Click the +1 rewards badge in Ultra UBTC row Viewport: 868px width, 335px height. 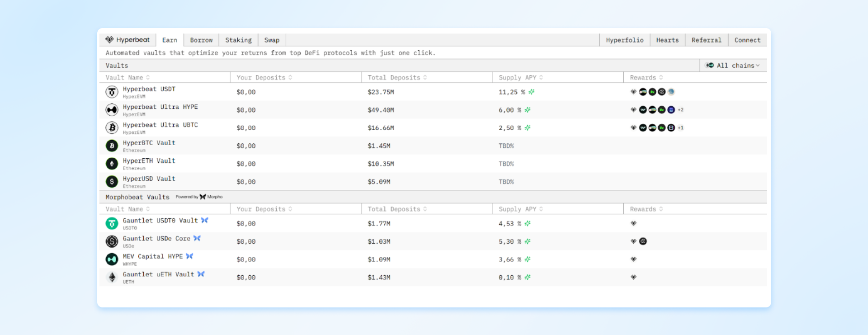(x=680, y=128)
